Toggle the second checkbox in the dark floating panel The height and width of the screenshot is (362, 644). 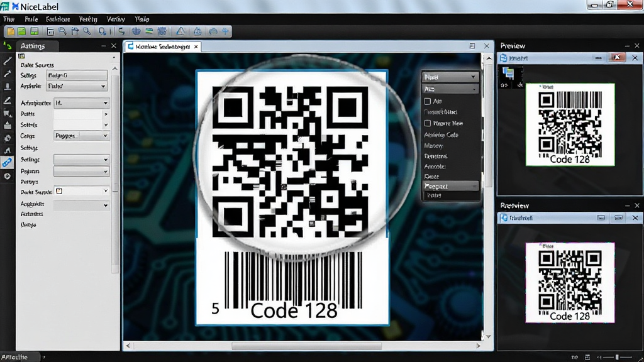point(428,123)
